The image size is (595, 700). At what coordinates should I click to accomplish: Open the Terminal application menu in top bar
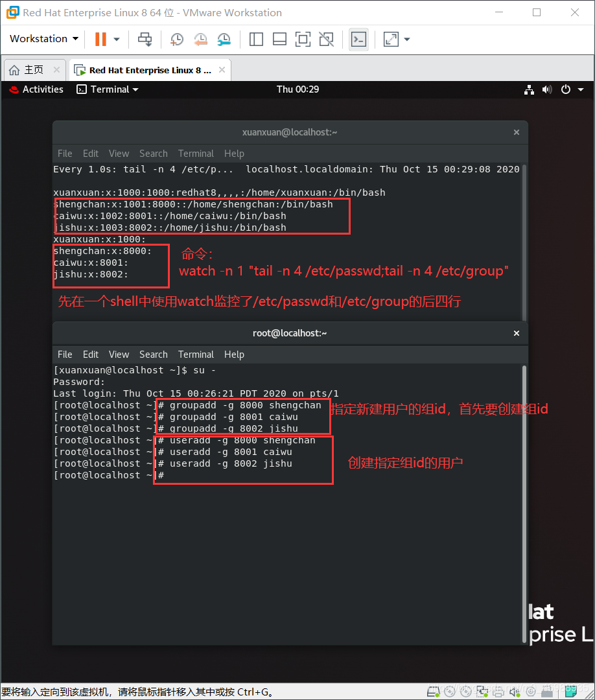pyautogui.click(x=108, y=89)
